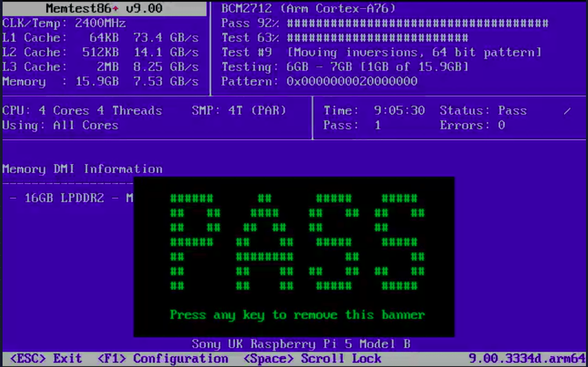Click the Pattern 0x0000000020000000 value
Screen dimensions: 588x367
coord(352,82)
